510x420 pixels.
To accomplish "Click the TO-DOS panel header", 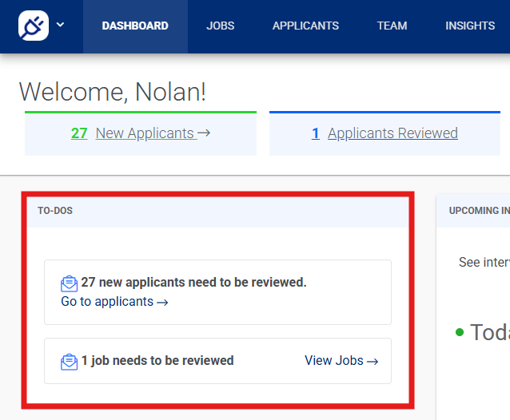I will [217, 211].
